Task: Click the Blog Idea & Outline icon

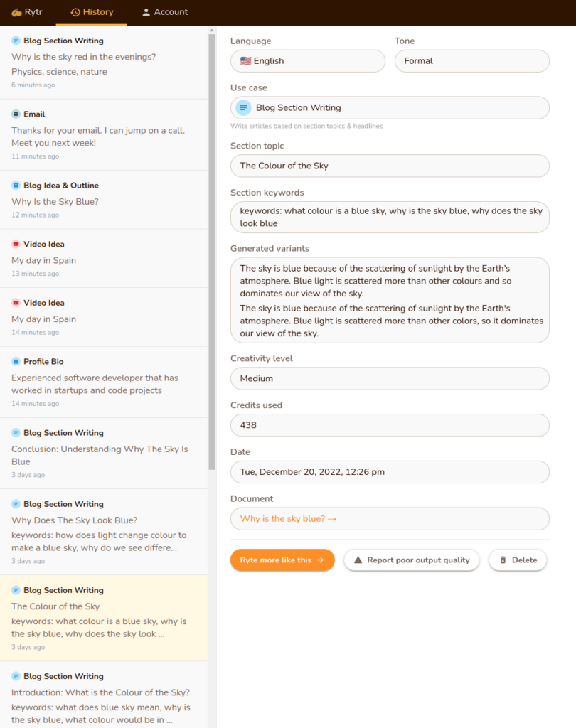Action: point(16,186)
